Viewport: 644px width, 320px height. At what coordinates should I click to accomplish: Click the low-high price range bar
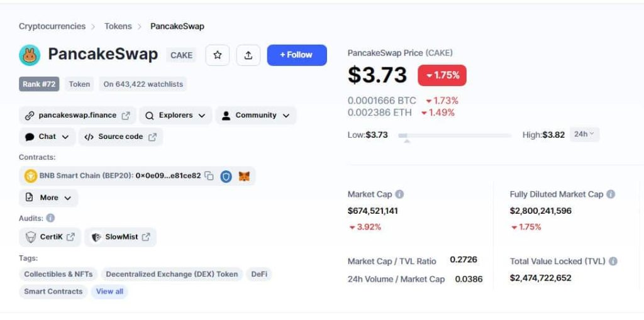pyautogui.click(x=455, y=135)
